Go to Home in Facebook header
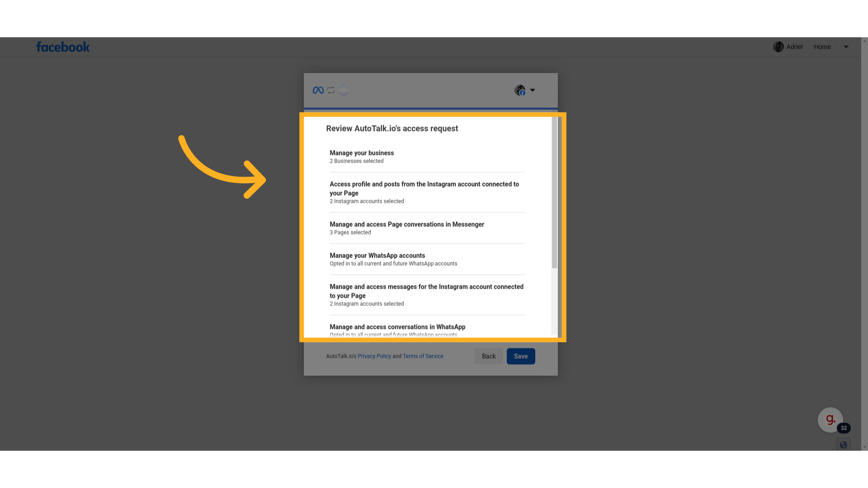 822,47
